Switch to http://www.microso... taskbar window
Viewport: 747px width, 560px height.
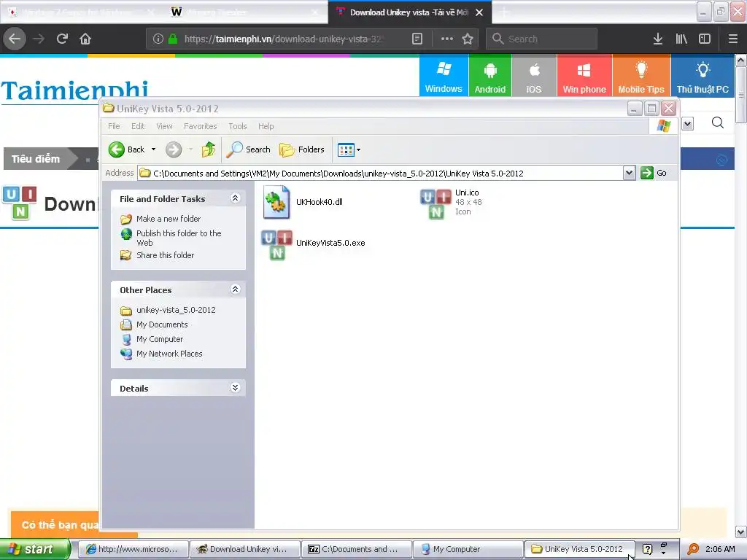(x=133, y=549)
